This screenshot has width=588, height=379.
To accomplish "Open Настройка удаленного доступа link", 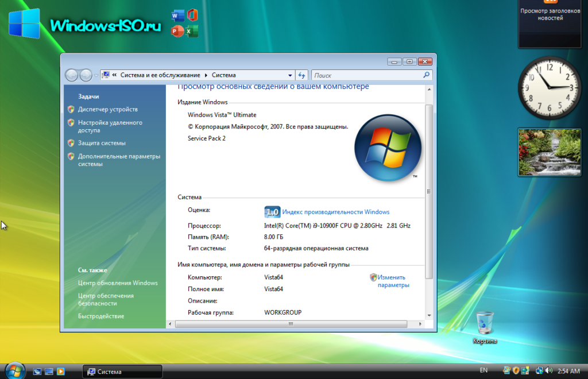I will click(x=110, y=126).
